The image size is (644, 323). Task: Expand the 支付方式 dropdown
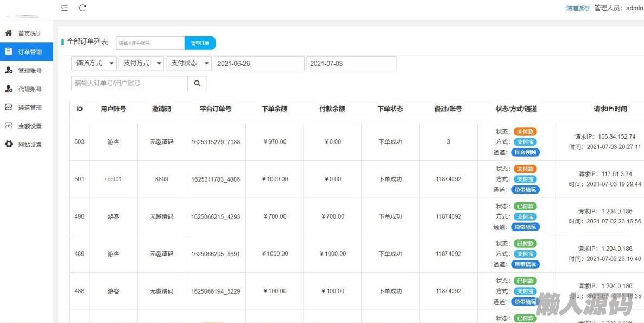(142, 64)
